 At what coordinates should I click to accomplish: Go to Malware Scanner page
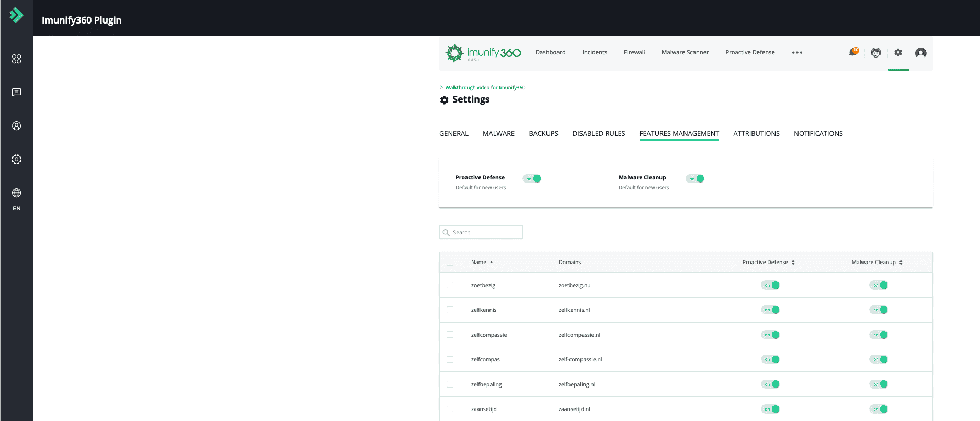point(685,52)
